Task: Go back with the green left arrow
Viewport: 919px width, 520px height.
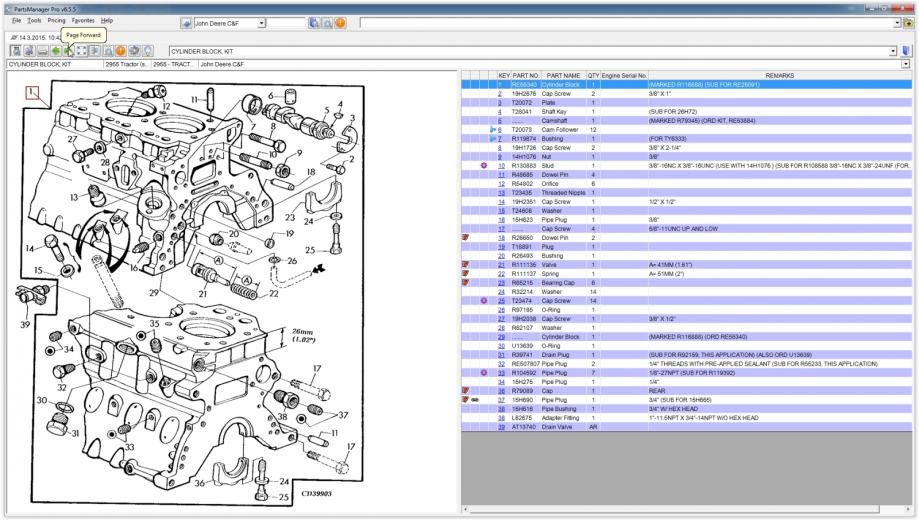Action: point(56,51)
